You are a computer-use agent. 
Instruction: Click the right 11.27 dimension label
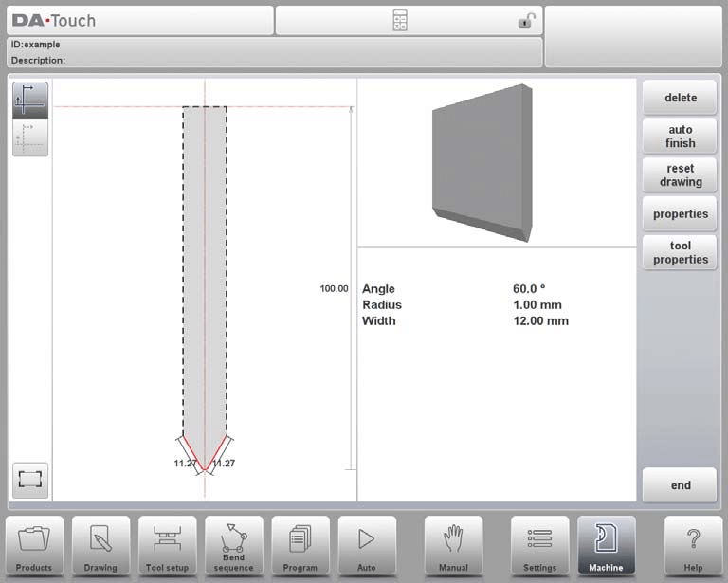[225, 464]
